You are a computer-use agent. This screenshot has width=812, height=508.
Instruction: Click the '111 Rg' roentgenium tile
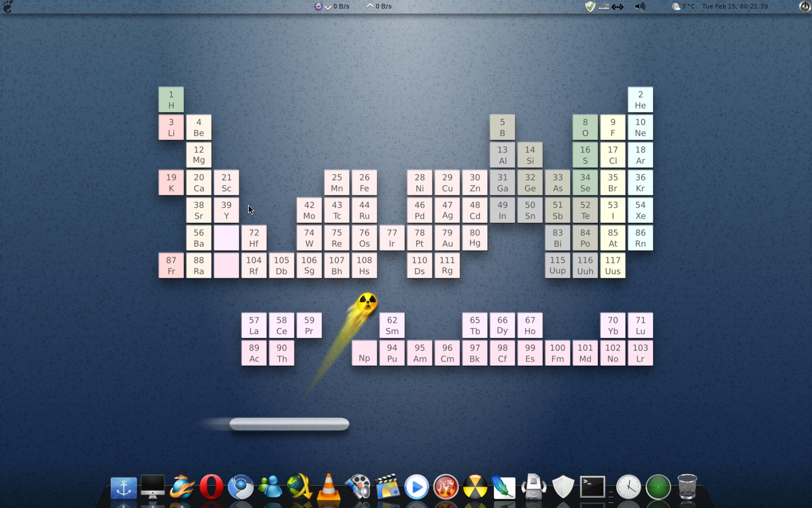coord(448,266)
